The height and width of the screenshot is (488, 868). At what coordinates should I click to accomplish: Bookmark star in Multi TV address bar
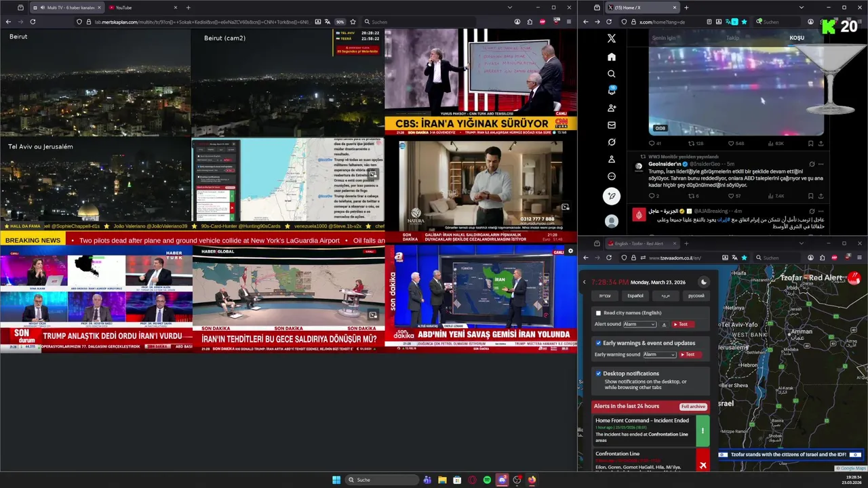click(x=353, y=22)
